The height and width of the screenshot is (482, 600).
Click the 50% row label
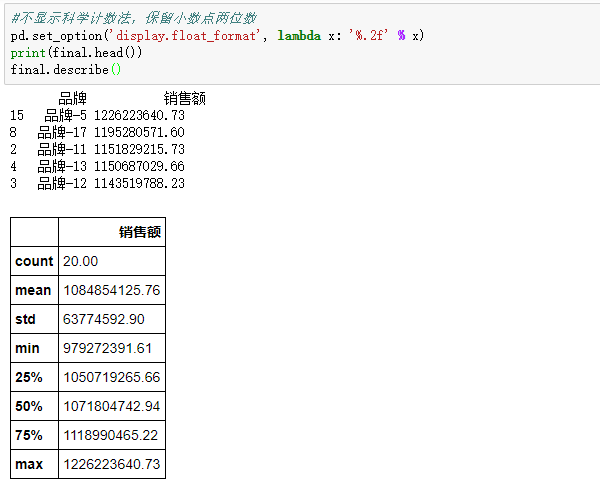[x=29, y=406]
